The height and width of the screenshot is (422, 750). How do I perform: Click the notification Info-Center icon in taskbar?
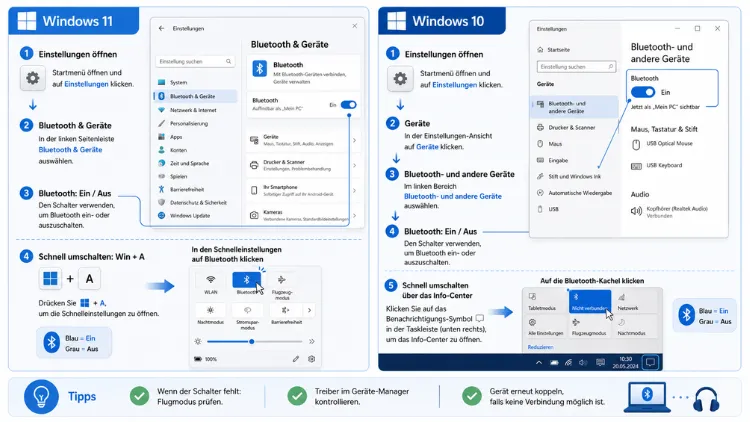click(x=650, y=362)
